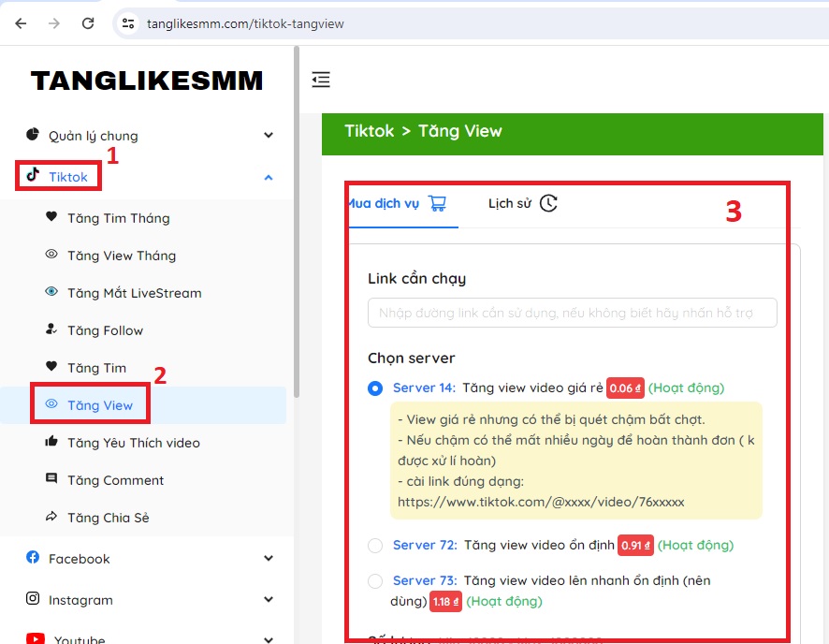Viewport: 829px width, 644px height.
Task: Click the comment icon beside Tăng Comment
Action: click(51, 479)
